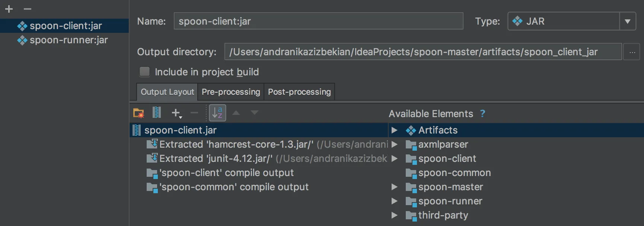
Task: Open the Post-processing tab
Action: pyautogui.click(x=299, y=92)
